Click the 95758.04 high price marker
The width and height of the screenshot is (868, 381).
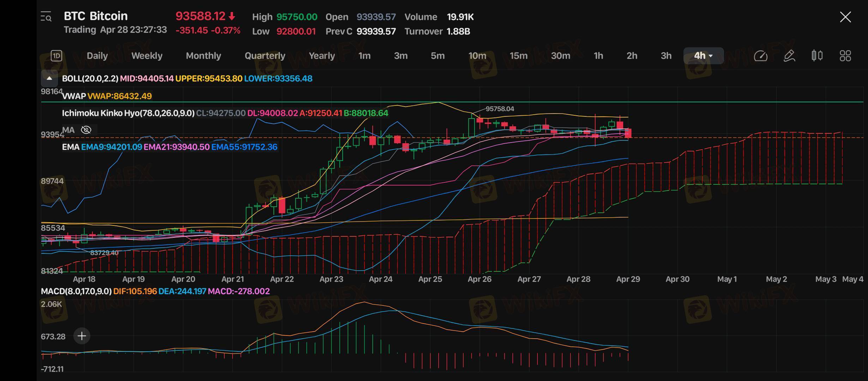pos(500,109)
